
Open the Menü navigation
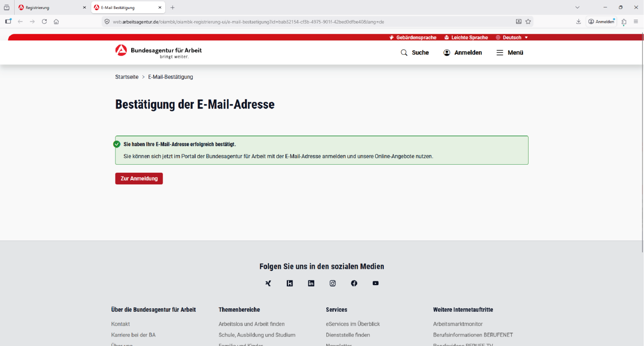(509, 52)
